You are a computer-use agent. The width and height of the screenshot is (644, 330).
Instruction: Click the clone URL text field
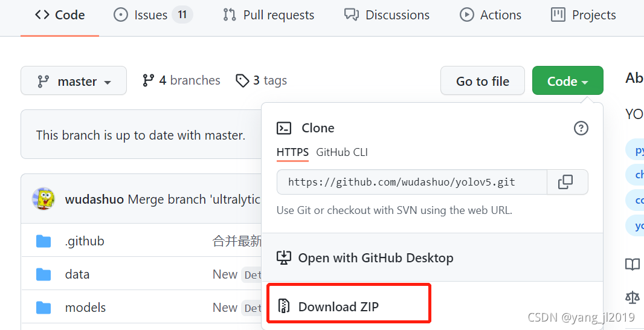412,182
